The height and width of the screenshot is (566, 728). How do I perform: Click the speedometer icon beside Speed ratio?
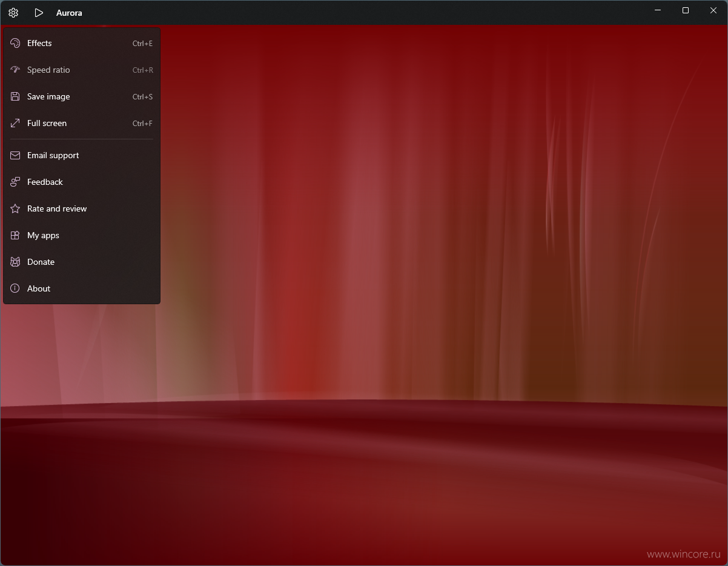coord(15,70)
